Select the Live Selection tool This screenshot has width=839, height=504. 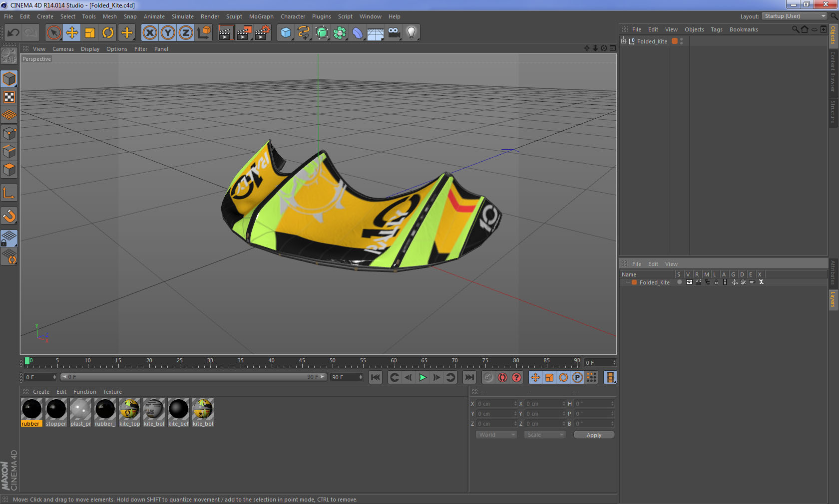pyautogui.click(x=53, y=33)
